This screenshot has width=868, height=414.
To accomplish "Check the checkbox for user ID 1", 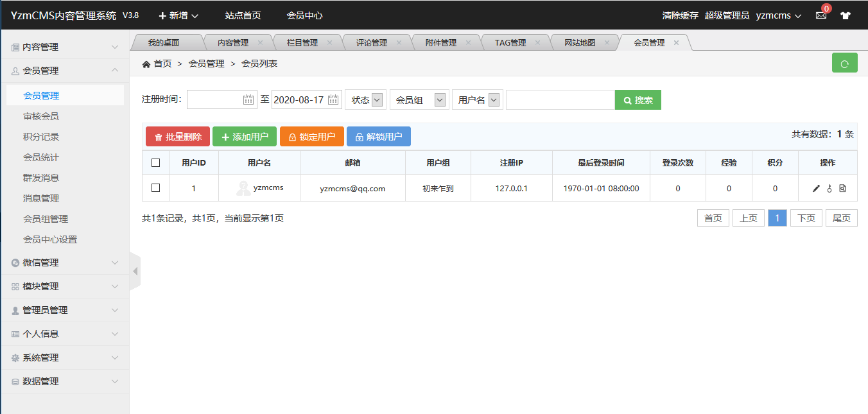I will click(155, 188).
